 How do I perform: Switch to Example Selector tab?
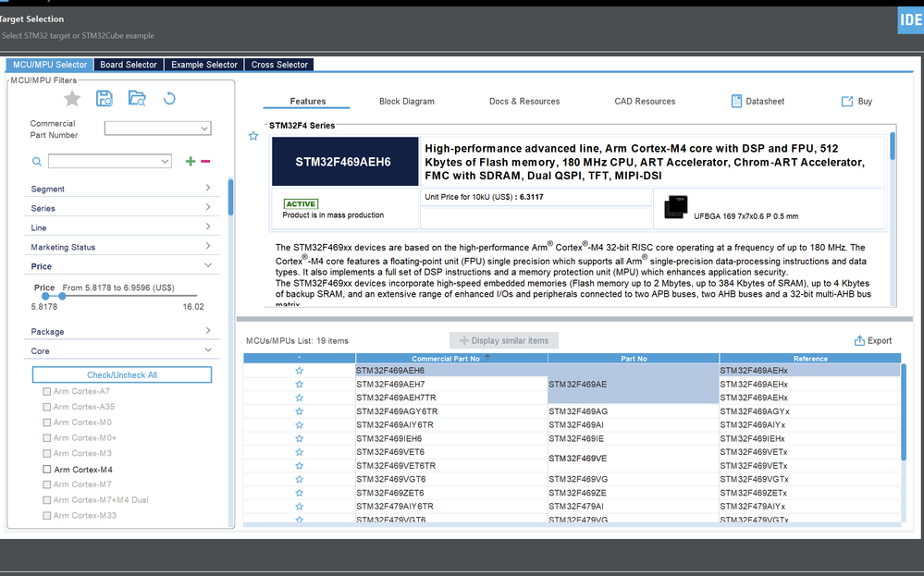point(203,64)
